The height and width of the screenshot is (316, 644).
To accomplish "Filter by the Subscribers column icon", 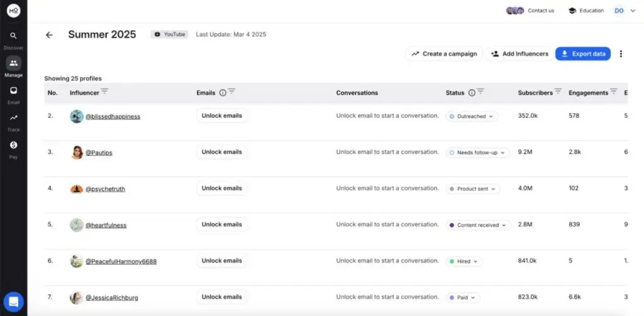I will [558, 92].
